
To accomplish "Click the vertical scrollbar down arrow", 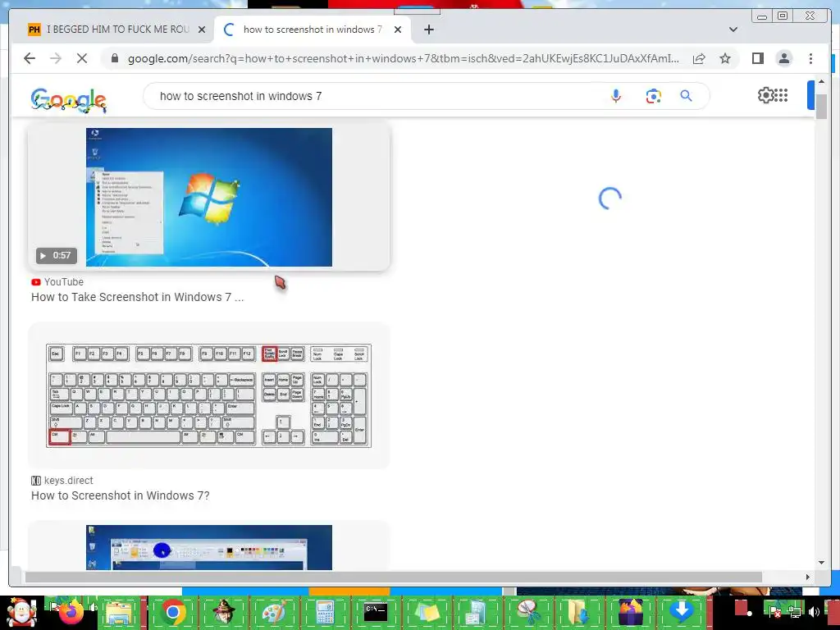I will [x=821, y=563].
